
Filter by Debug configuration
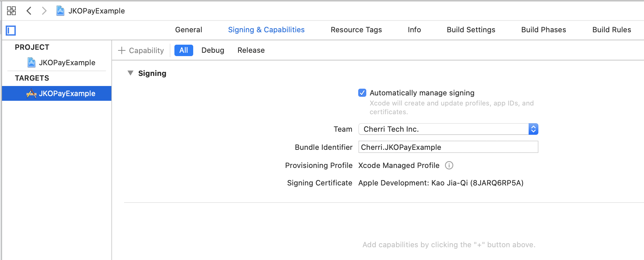coord(213,50)
